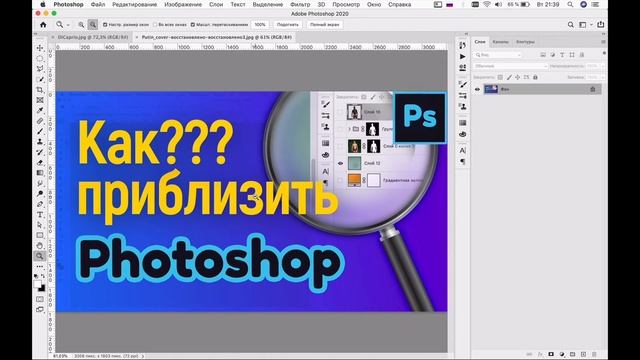Choose Zoom Out mode in options bar
640x360 pixels.
point(93,24)
